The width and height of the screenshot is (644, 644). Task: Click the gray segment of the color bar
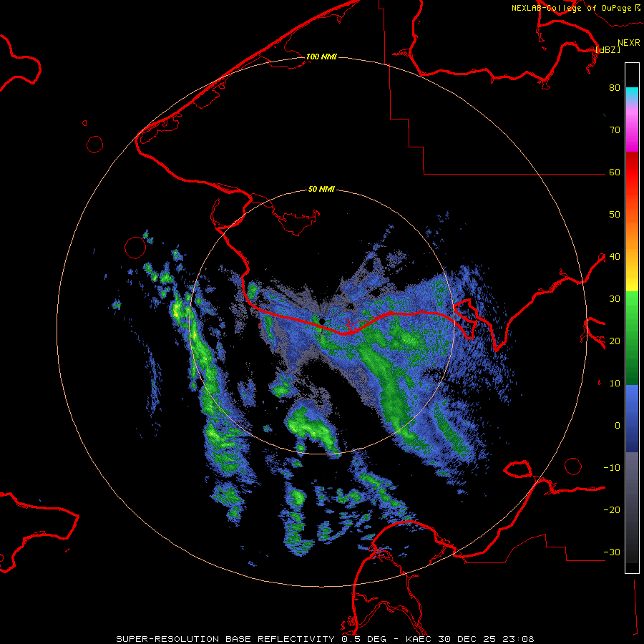(x=632, y=484)
